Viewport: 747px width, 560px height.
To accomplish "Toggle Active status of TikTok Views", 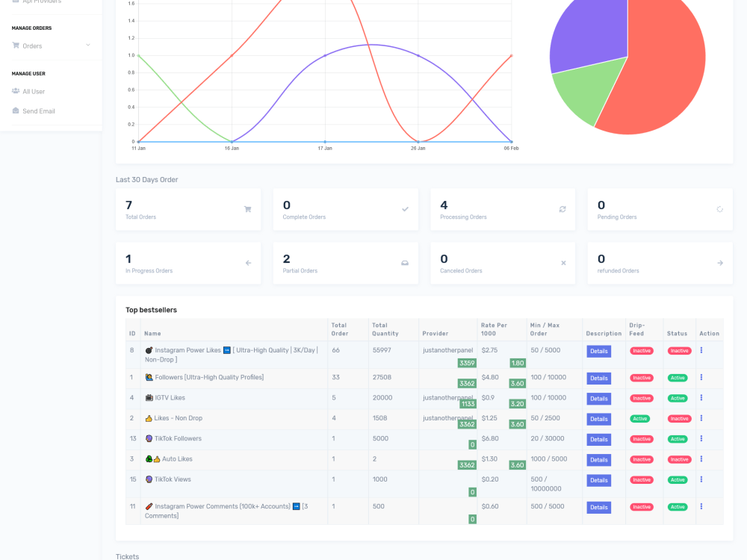I will (x=678, y=480).
